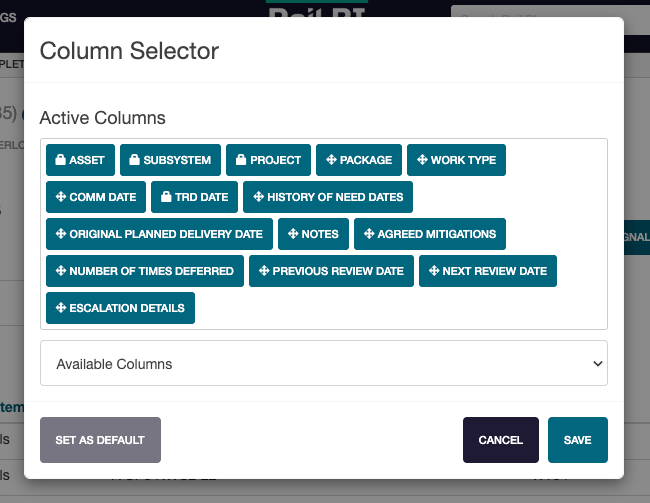Image resolution: width=650 pixels, height=503 pixels.
Task: Click the move icon on COMM DATE chip
Action: pyautogui.click(x=60, y=197)
